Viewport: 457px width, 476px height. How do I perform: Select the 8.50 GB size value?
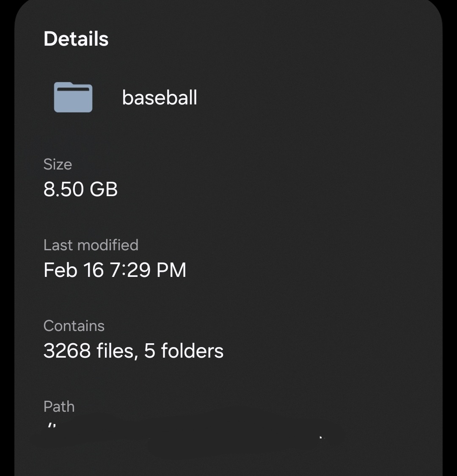tap(80, 189)
